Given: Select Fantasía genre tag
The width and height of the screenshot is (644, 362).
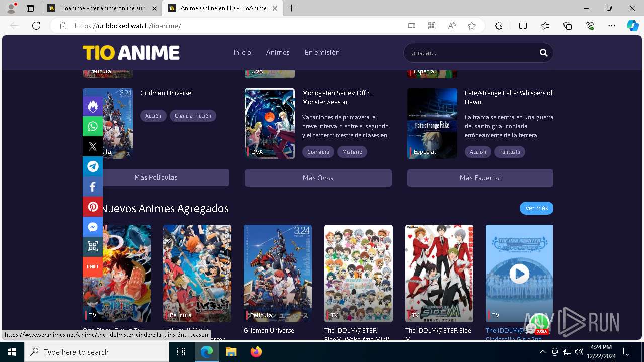Looking at the screenshot, I should 510,152.
